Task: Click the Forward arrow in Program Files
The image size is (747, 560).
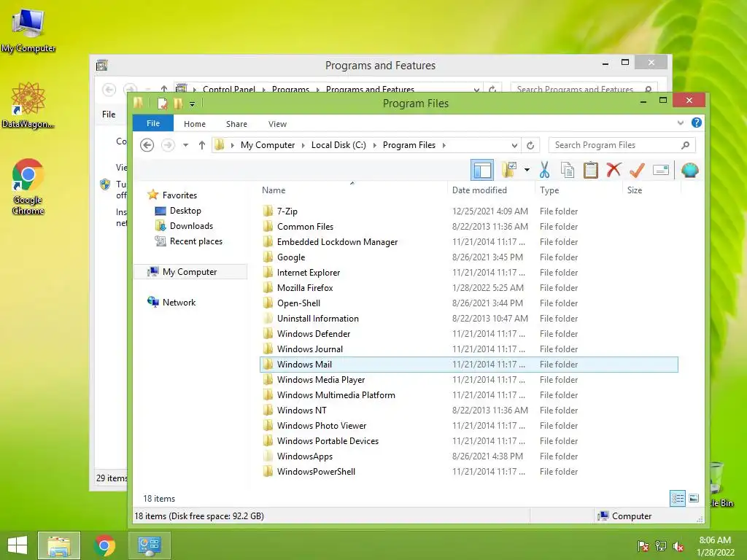Action: pyautogui.click(x=168, y=145)
